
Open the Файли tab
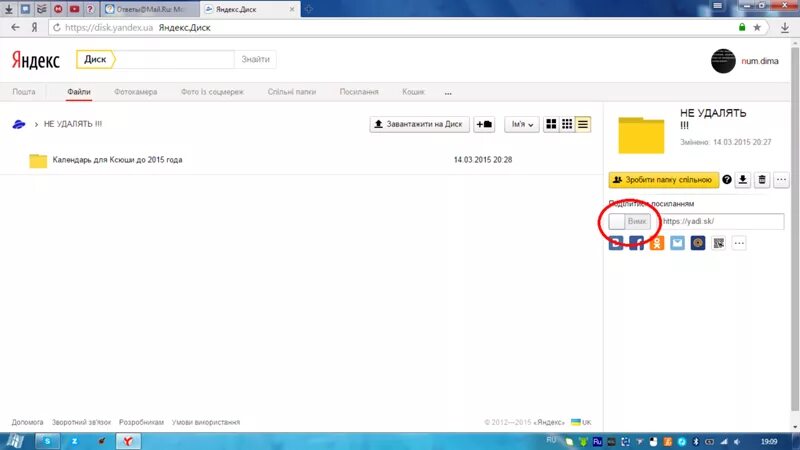pos(79,92)
